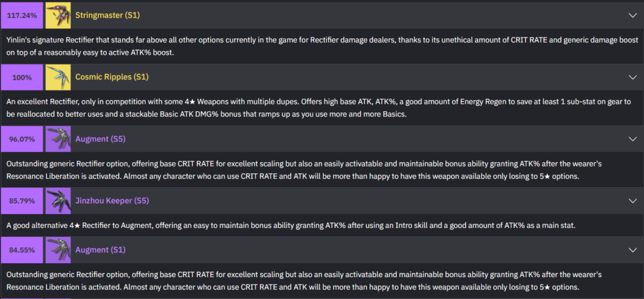Click the 96.07% rating badge
Image resolution: width=644 pixels, height=299 pixels.
click(22, 139)
